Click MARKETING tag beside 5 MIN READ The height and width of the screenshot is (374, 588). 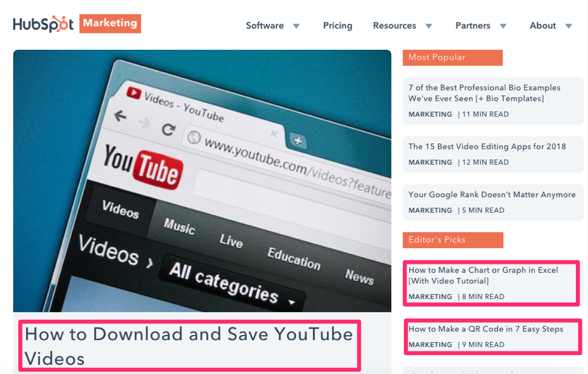pyautogui.click(x=430, y=210)
